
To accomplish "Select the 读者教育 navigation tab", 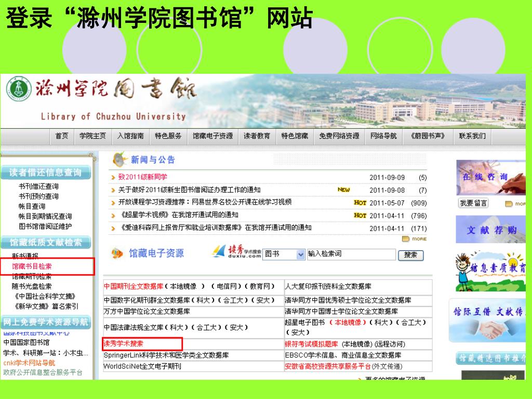I will point(257,136).
